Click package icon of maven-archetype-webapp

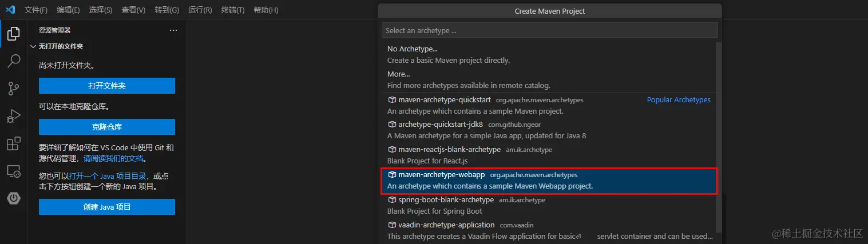point(392,174)
